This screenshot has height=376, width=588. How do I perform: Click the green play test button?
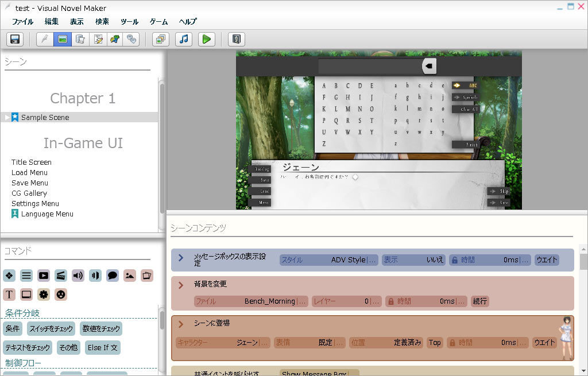point(207,39)
